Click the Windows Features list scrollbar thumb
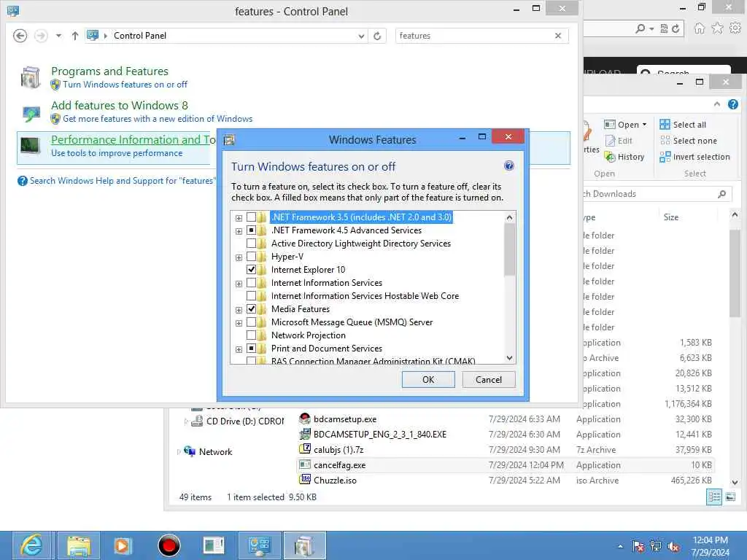Screen dimensions: 747x560 (x=509, y=249)
